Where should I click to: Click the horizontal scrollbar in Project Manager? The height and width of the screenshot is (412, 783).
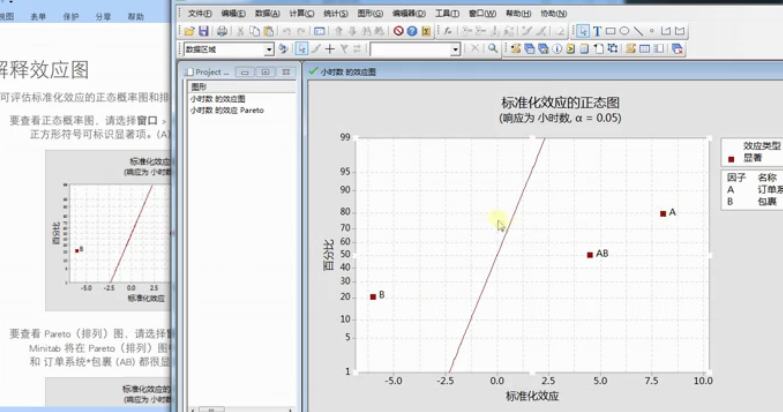point(241,410)
